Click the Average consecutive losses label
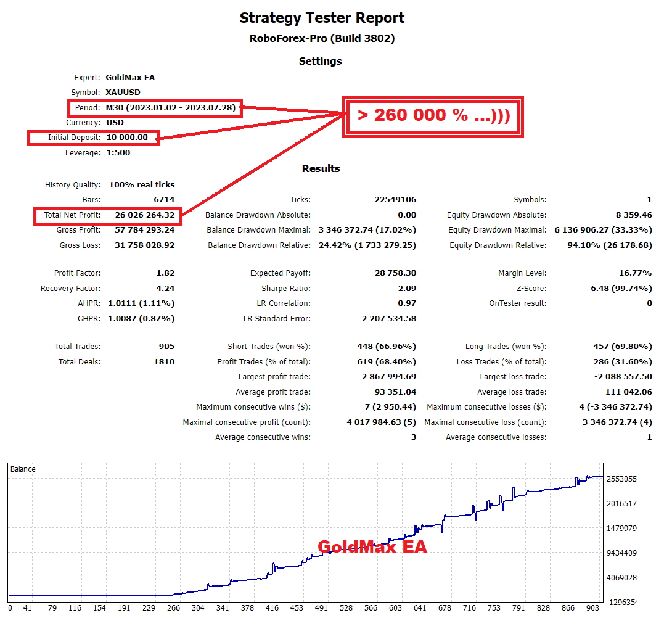The width and height of the screenshot is (672, 626). (496, 437)
